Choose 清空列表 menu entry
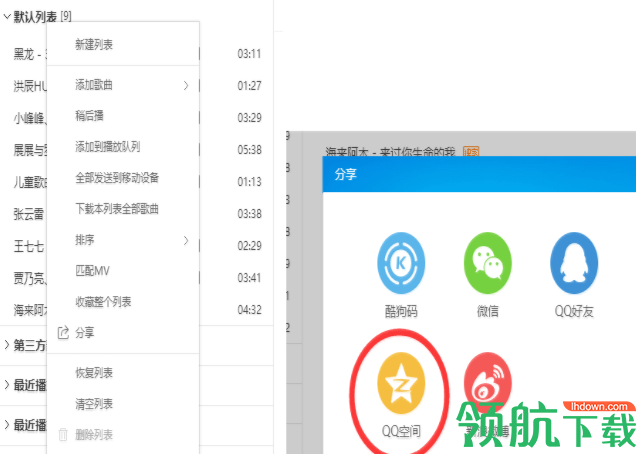This screenshot has height=454, width=636. [94, 404]
